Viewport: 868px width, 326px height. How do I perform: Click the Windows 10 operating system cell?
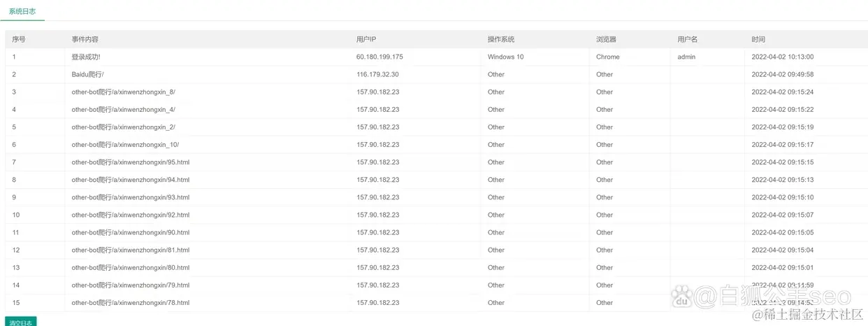505,57
